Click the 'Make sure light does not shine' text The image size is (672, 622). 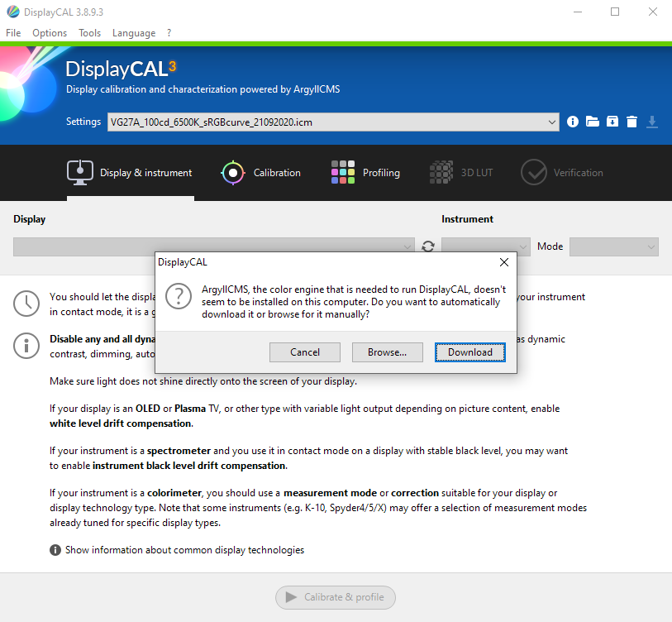pyautogui.click(x=203, y=381)
